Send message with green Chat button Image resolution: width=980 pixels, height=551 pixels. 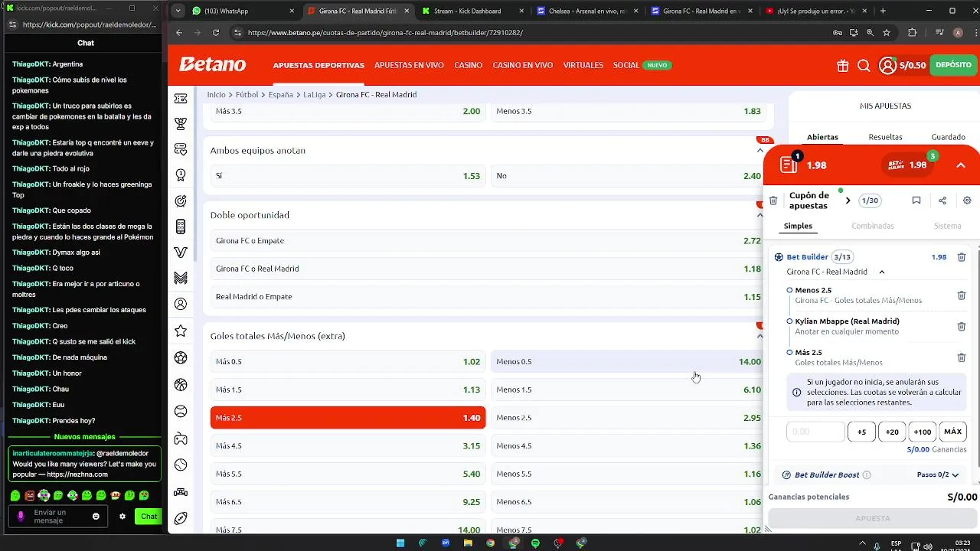[x=149, y=517]
